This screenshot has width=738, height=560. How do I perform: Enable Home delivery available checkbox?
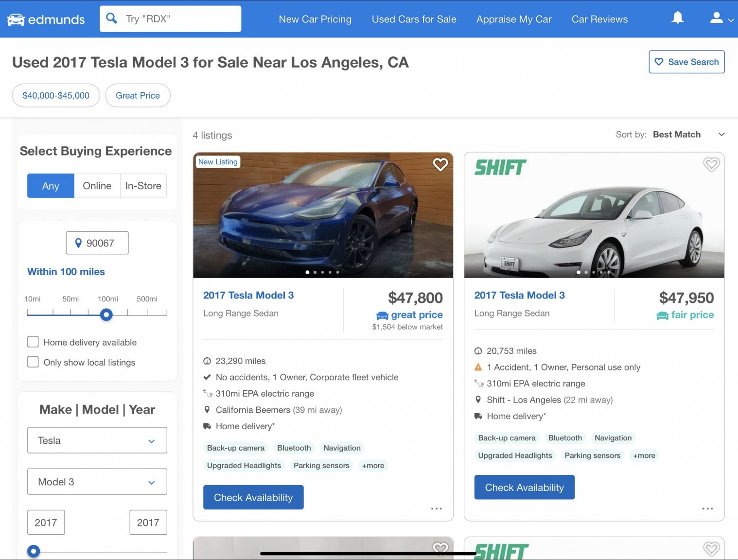(33, 342)
